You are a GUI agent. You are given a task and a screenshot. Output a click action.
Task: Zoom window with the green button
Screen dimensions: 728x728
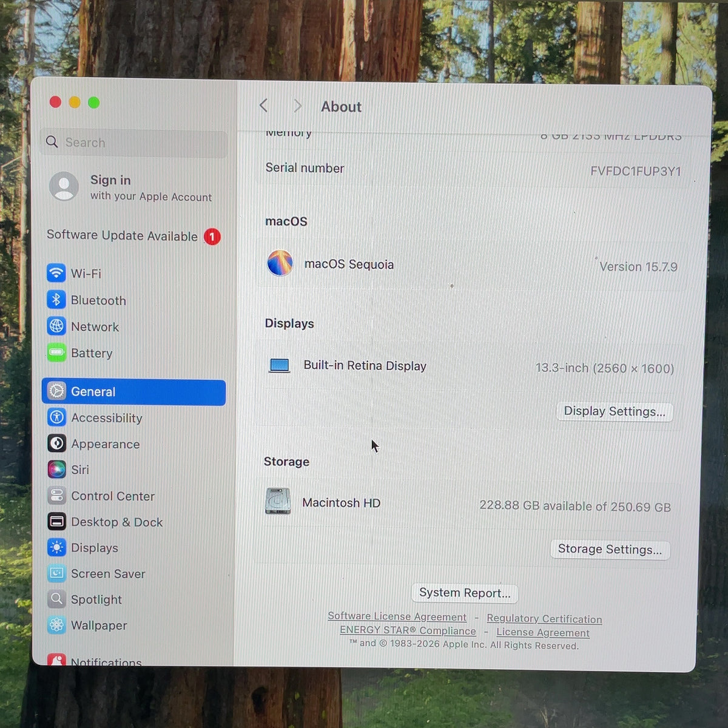click(x=93, y=102)
